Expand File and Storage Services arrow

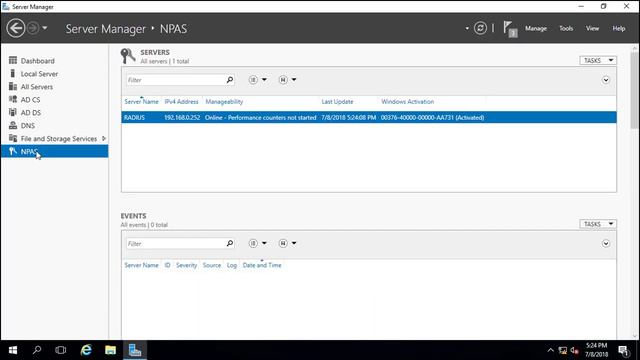coord(104,139)
